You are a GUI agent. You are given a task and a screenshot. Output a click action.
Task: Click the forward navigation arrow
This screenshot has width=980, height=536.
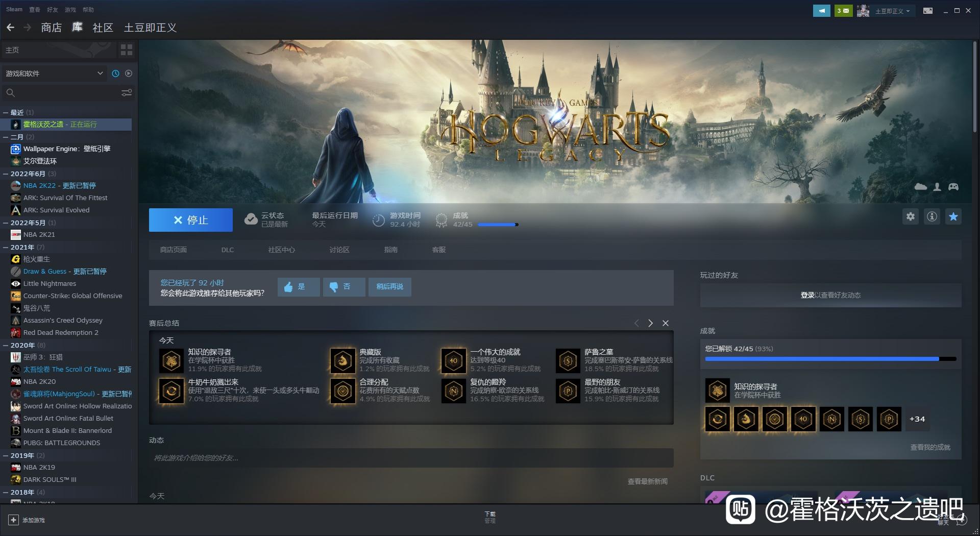(x=28, y=27)
